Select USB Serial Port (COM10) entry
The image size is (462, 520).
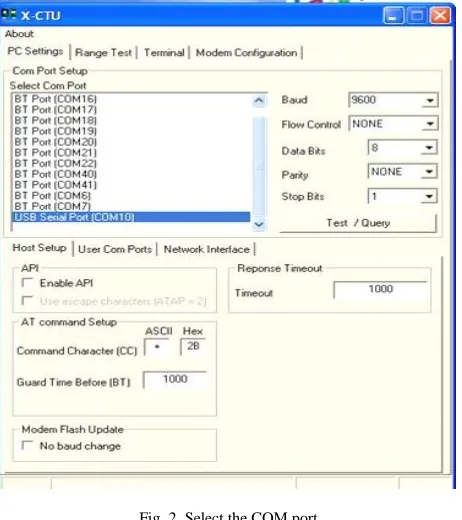tap(131, 217)
